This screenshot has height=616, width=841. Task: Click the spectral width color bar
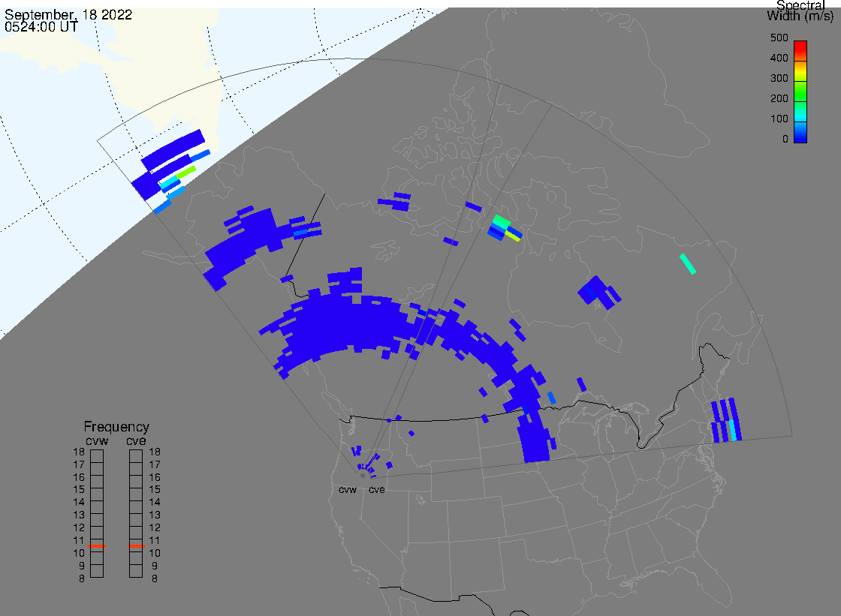tap(800, 92)
